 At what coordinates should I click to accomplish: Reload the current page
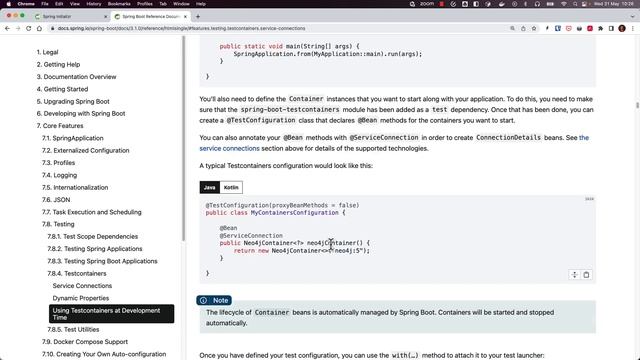coord(29,29)
